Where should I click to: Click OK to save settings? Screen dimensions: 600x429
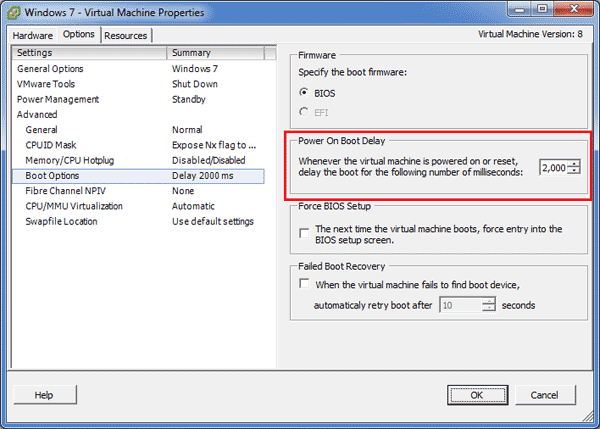477,395
